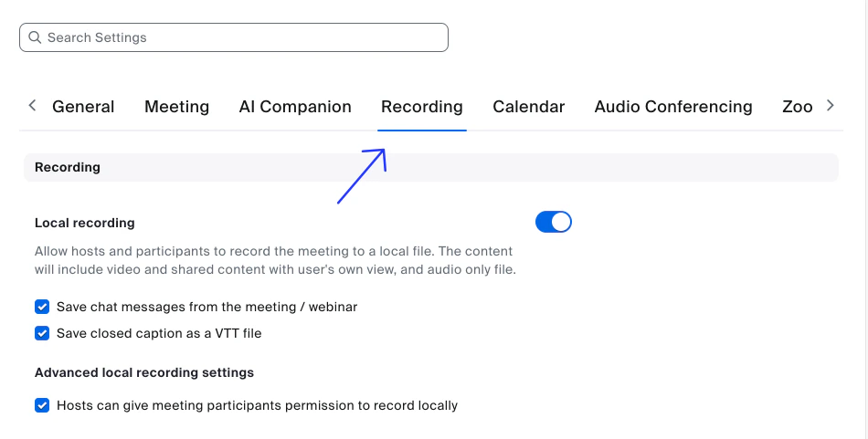Select the Recording tab

pos(422,107)
